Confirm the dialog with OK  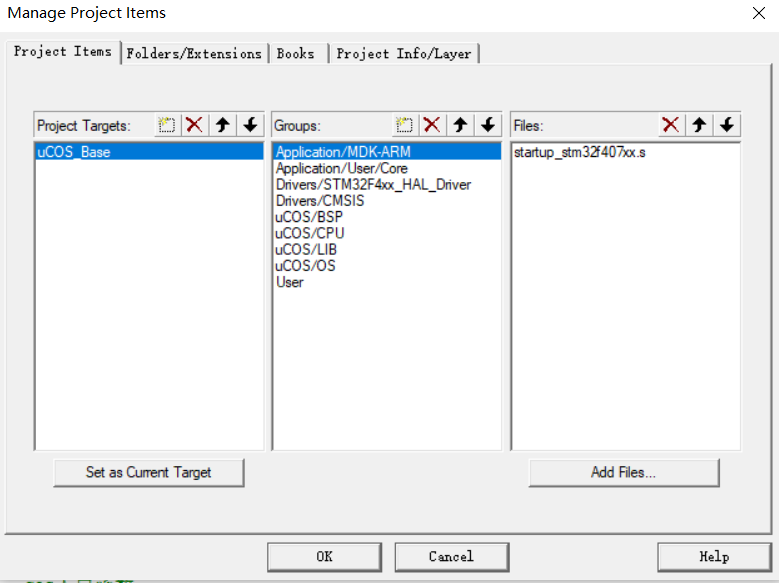[324, 557]
